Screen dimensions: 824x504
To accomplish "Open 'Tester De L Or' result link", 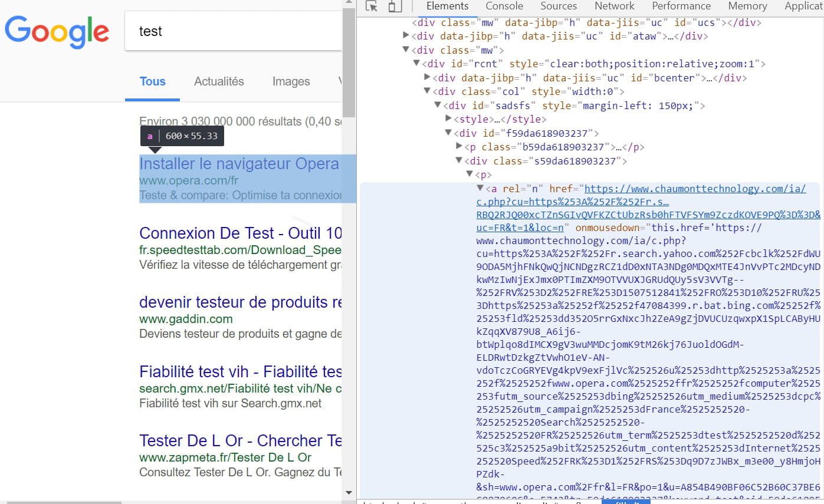I will pos(240,441).
